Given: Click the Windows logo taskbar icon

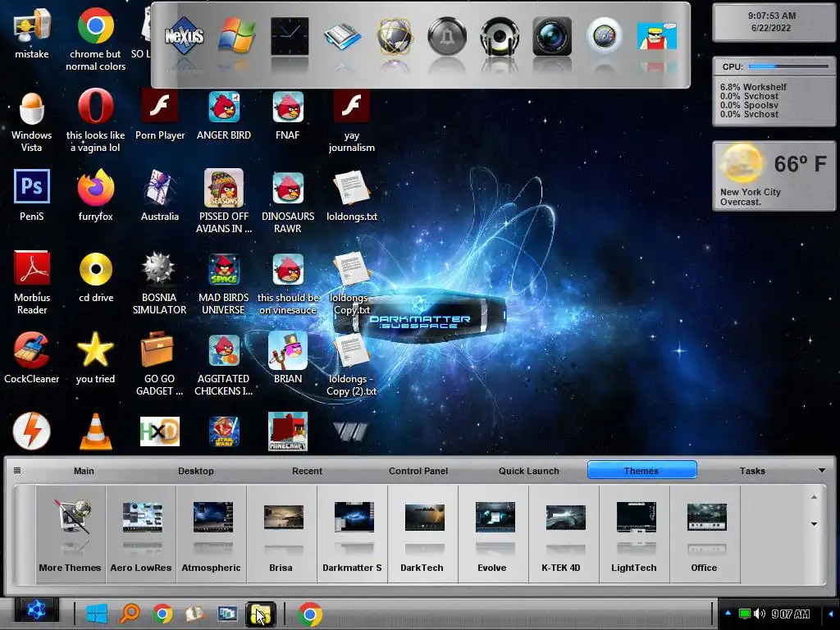Looking at the screenshot, I should click(x=97, y=614).
